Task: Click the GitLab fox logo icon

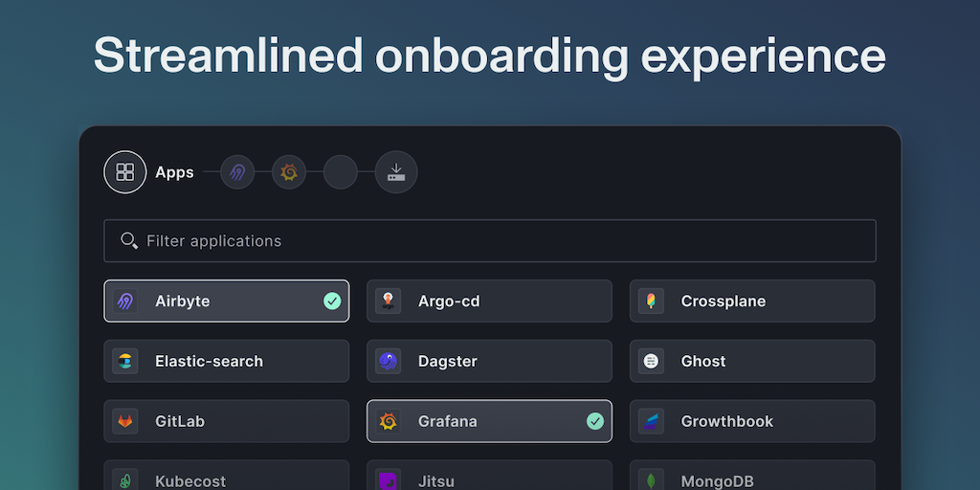Action: [125, 421]
